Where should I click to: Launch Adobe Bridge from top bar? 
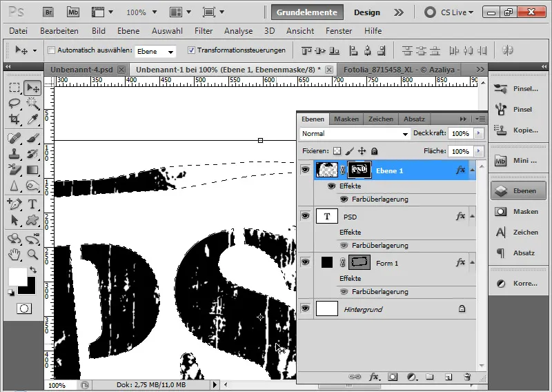click(x=48, y=12)
